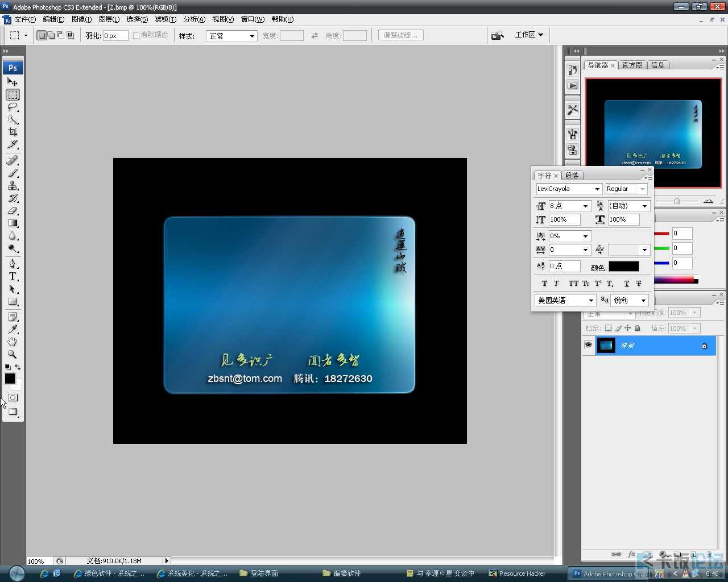Viewport: 728px width, 582px height.
Task: Toggle Faux Bold in Character panel
Action: (x=544, y=283)
